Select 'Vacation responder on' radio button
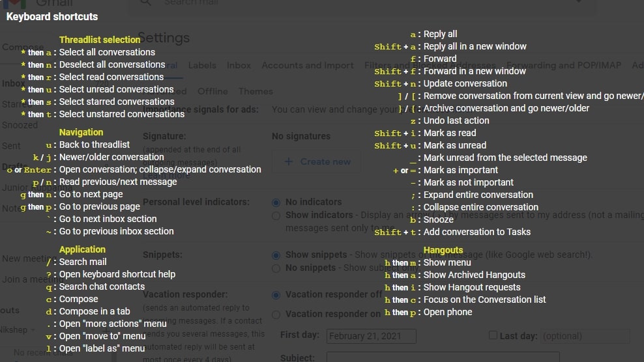The height and width of the screenshot is (362, 644). coord(276,314)
